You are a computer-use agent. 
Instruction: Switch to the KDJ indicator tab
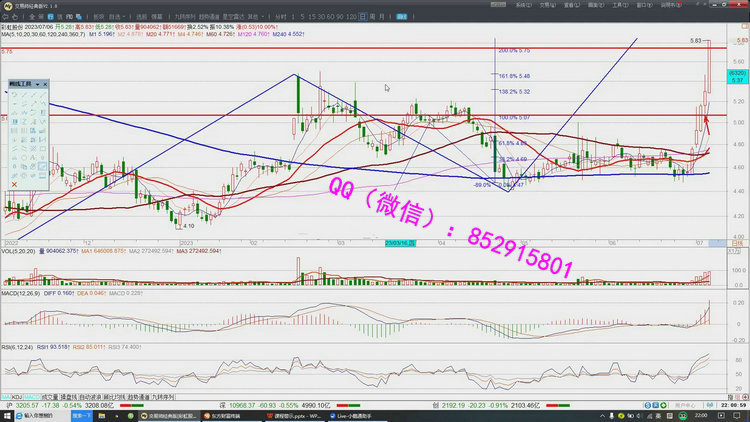click(x=17, y=398)
